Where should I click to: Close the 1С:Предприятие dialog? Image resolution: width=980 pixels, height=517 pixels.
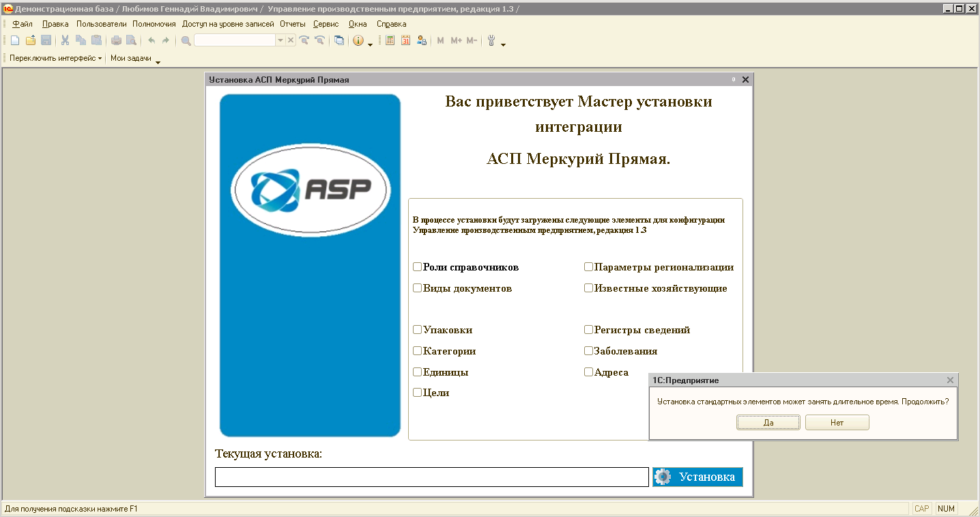(950, 380)
